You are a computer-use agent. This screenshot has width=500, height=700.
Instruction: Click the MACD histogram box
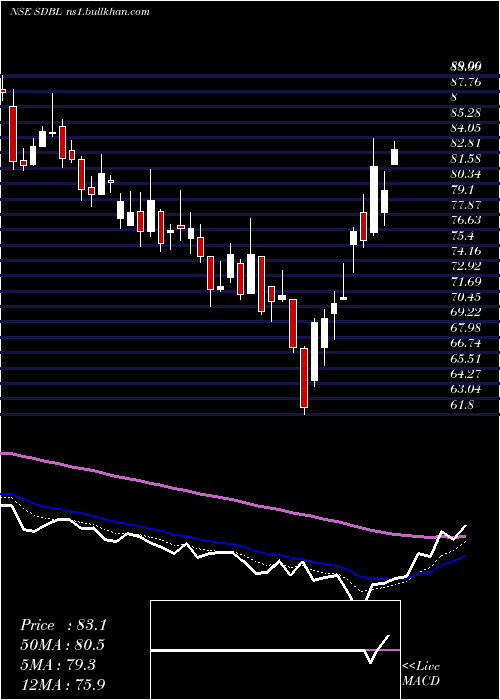(275, 650)
